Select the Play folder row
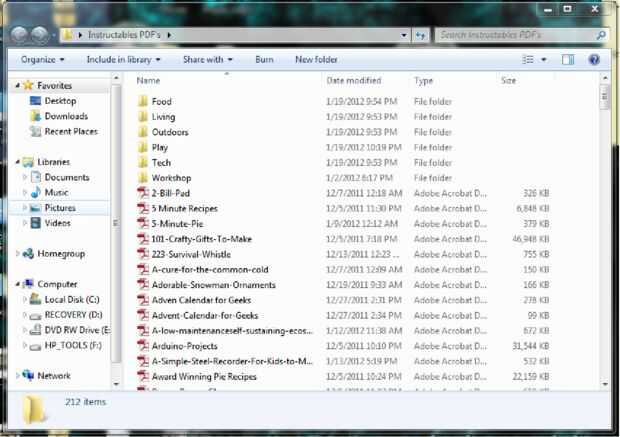The width and height of the screenshot is (620, 437). [x=343, y=147]
